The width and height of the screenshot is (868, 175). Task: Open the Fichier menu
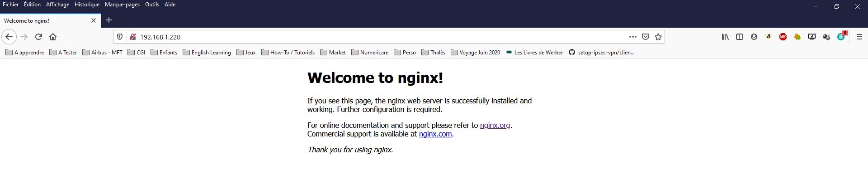point(11,5)
